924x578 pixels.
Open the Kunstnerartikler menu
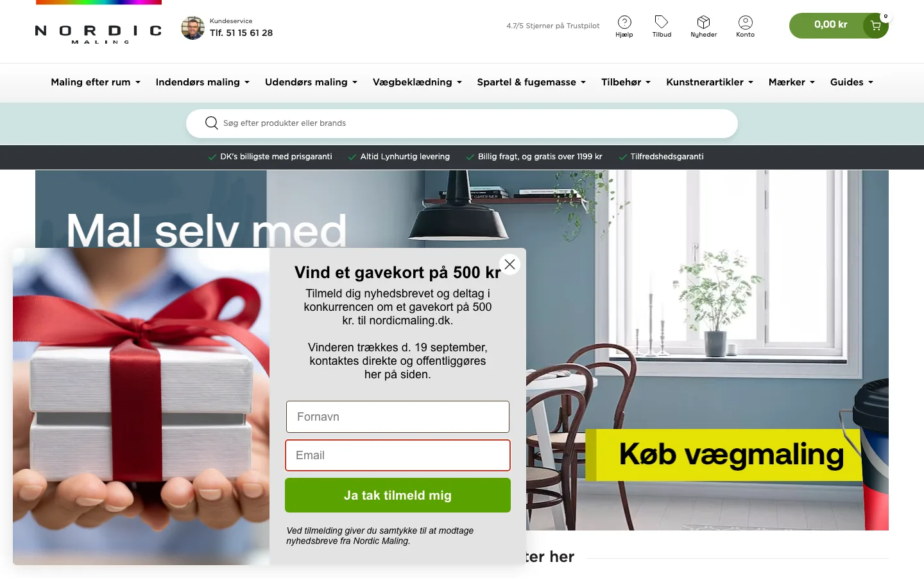(x=710, y=82)
